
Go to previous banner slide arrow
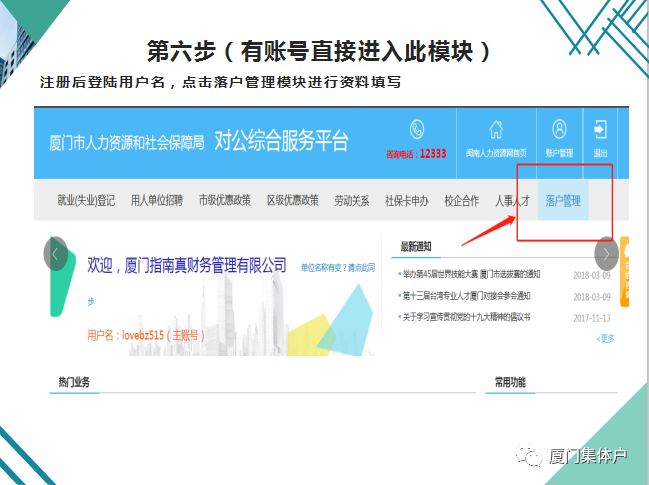click(56, 254)
